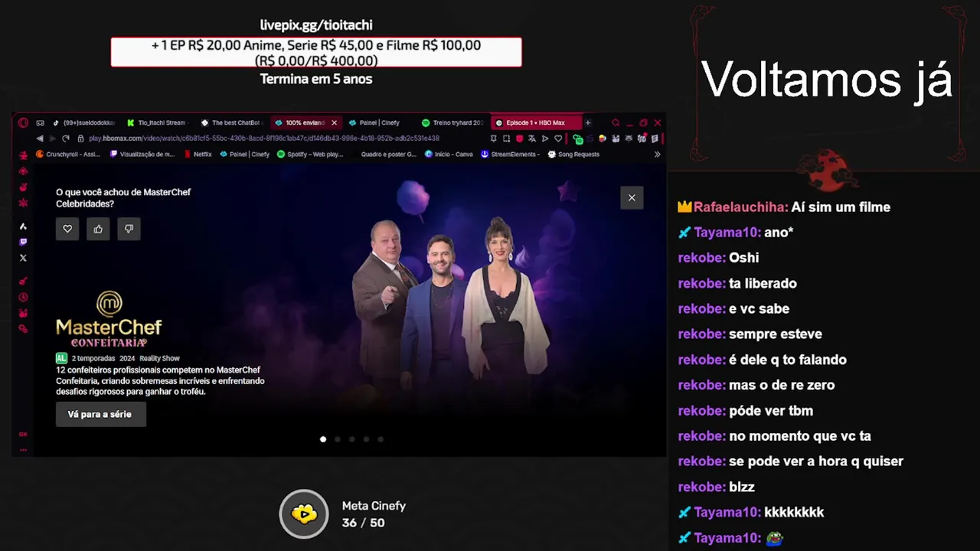This screenshot has width=980, height=551.
Task: Open X (Twitter) icon in sidebar
Action: [23, 258]
